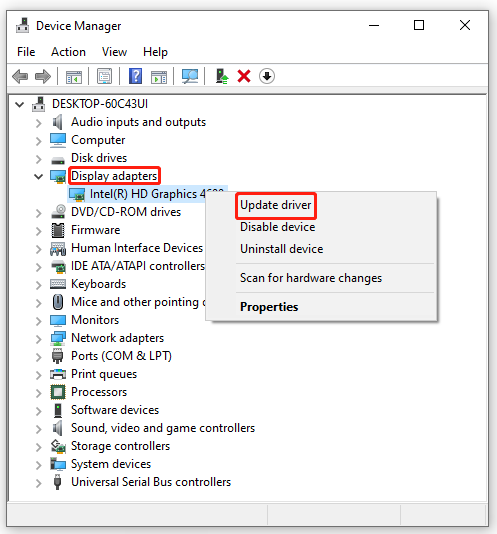Choose Scan for hardware changes in context menu
The width and height of the screenshot is (497, 534).
click(311, 278)
